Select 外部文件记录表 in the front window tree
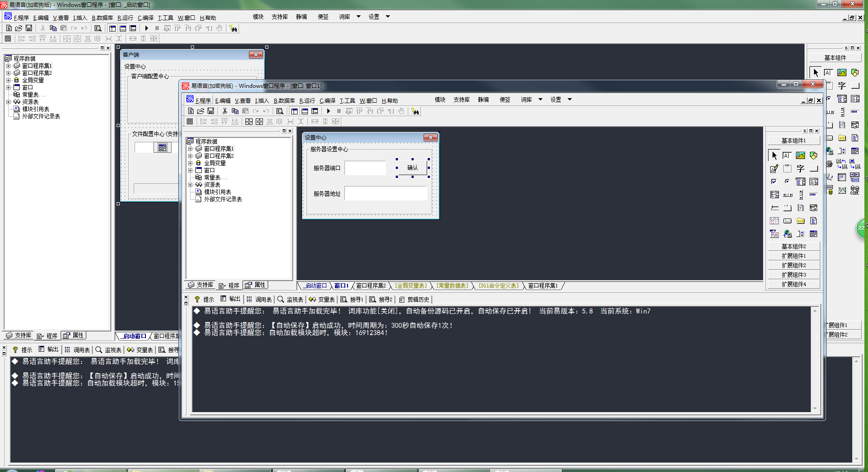The image size is (868, 472). point(223,199)
